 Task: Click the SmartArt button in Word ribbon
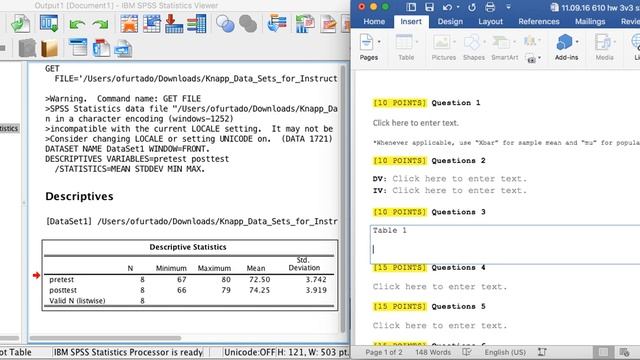pos(504,47)
